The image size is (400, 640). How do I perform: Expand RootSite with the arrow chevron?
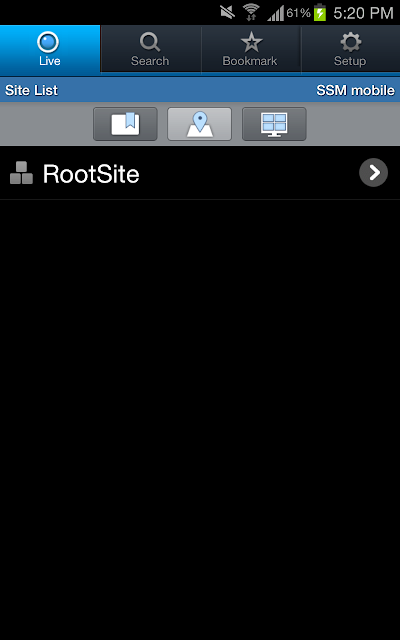pos(373,173)
